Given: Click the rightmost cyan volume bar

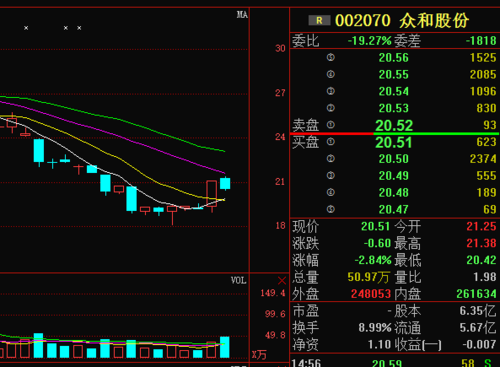Looking at the screenshot, I should coord(225,347).
